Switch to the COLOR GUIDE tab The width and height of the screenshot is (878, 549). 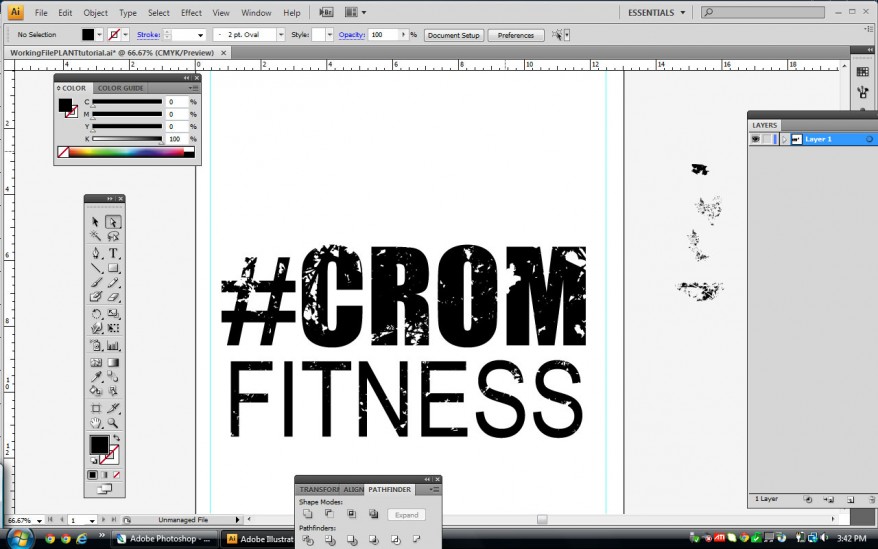click(x=120, y=88)
